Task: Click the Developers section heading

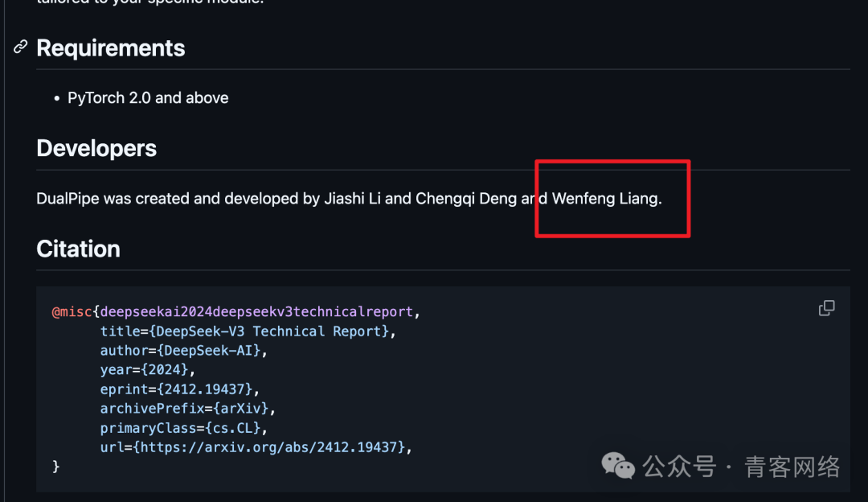Action: click(x=96, y=149)
